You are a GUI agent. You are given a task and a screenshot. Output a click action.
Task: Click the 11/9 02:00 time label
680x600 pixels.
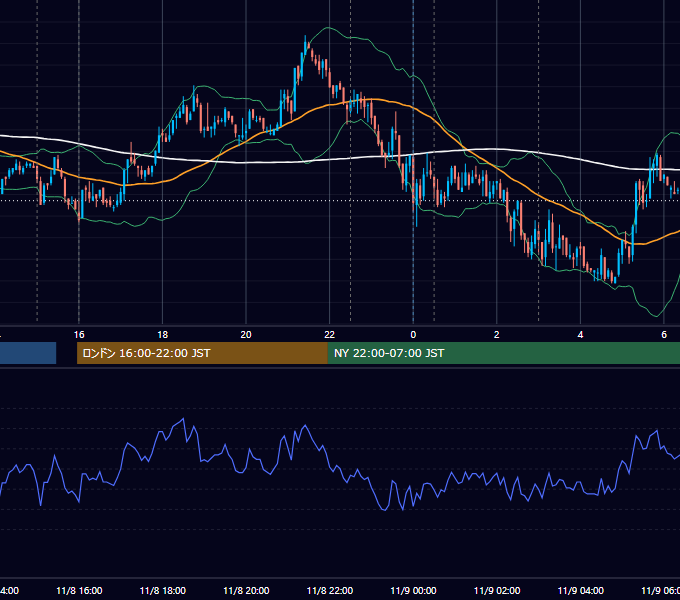pos(497,591)
